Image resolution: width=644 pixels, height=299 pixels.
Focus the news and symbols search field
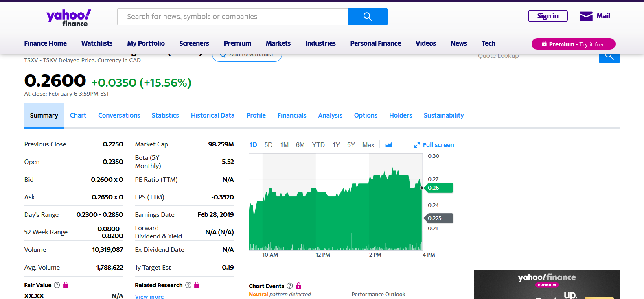(233, 17)
